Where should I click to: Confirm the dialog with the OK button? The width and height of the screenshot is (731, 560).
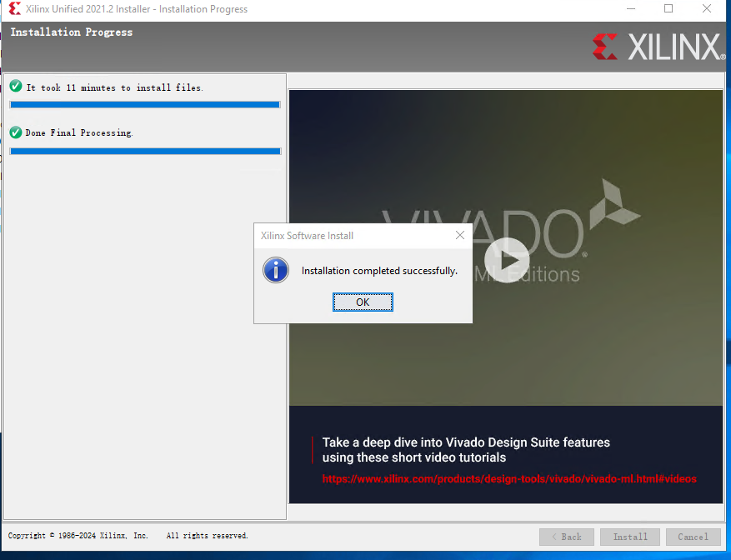(363, 302)
